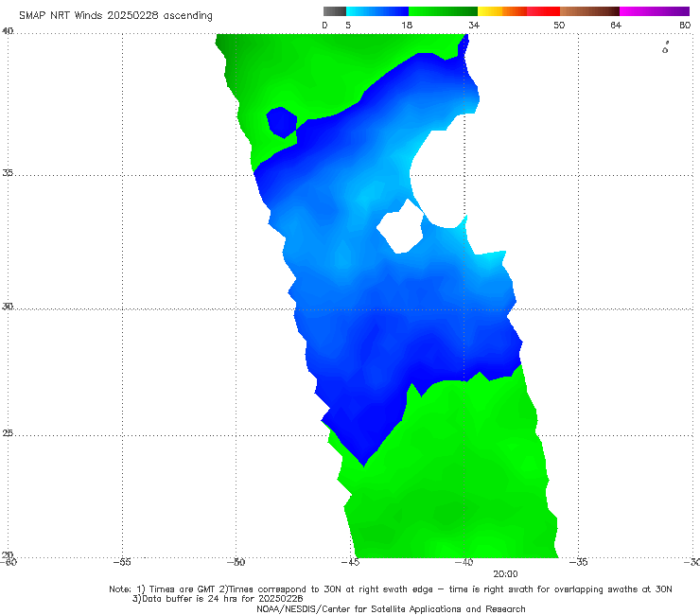The image size is (700, 615).
Task: Click the green 18-34 segment of the color bar
Action: (443, 11)
